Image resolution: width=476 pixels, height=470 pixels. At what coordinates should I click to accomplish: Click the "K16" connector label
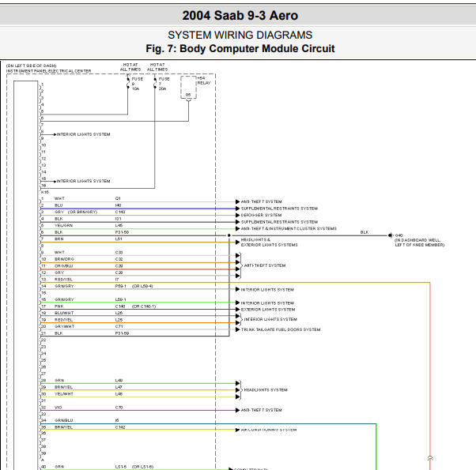[x=44, y=192]
